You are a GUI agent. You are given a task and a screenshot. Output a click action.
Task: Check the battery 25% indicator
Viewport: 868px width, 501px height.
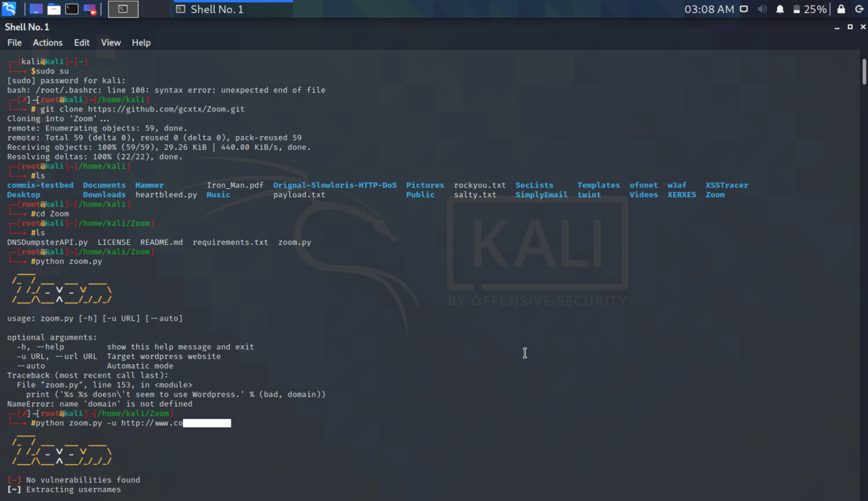coord(809,9)
